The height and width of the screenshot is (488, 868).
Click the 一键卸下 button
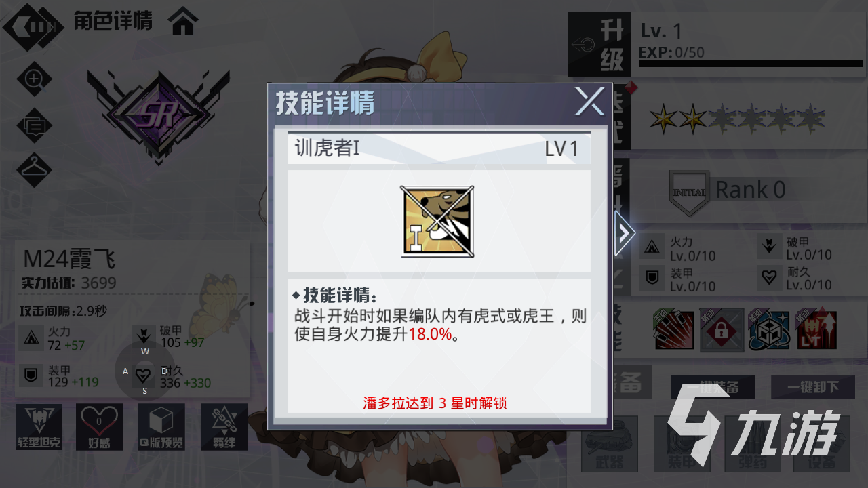click(x=812, y=387)
